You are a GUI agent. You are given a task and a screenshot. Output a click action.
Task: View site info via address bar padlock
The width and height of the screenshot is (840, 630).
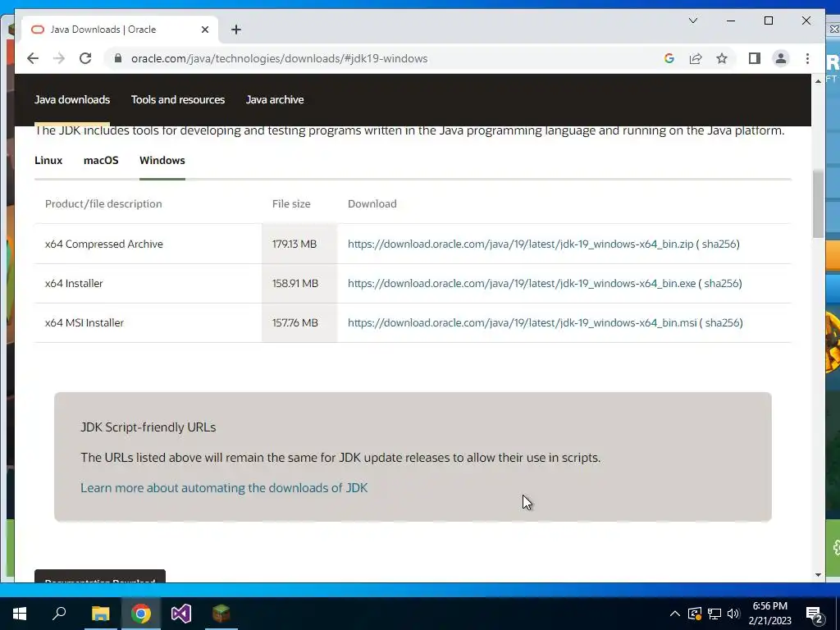pos(118,58)
